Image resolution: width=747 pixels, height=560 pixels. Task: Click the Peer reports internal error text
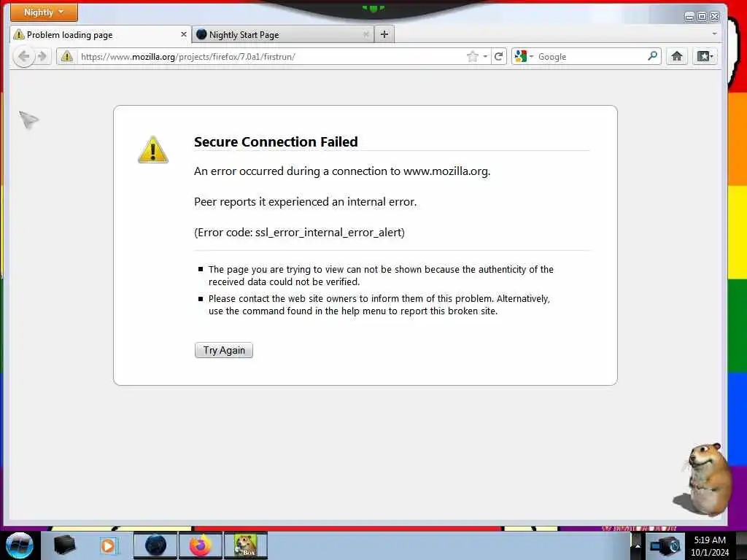[x=306, y=202]
